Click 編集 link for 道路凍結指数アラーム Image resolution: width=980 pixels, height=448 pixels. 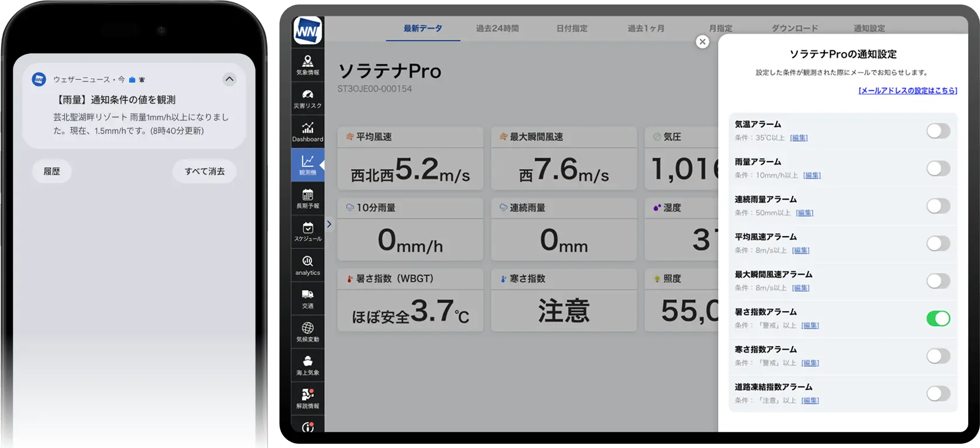click(x=810, y=400)
